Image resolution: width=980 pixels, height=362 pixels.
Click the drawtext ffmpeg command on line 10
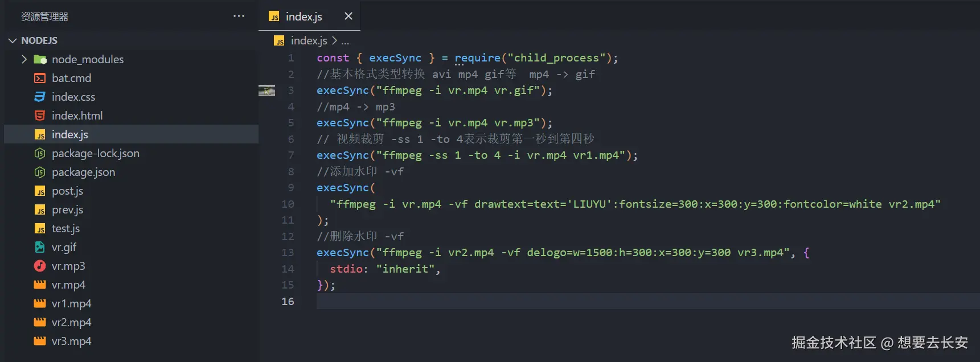click(635, 204)
